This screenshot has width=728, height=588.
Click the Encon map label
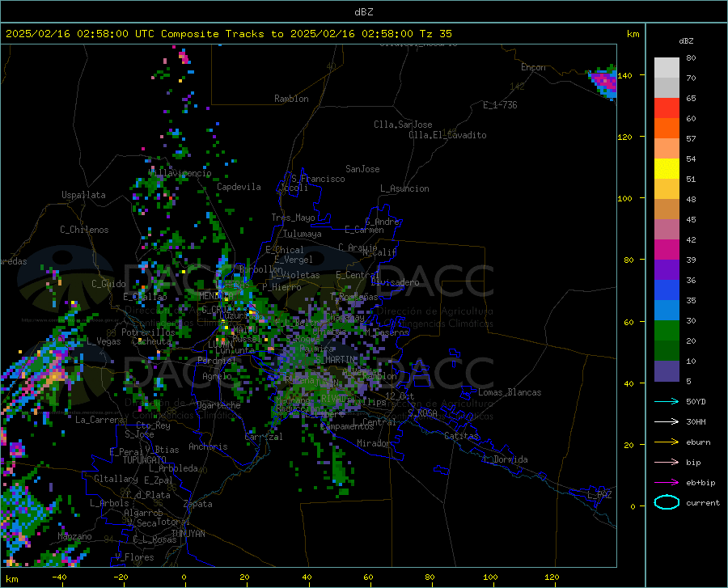[534, 67]
